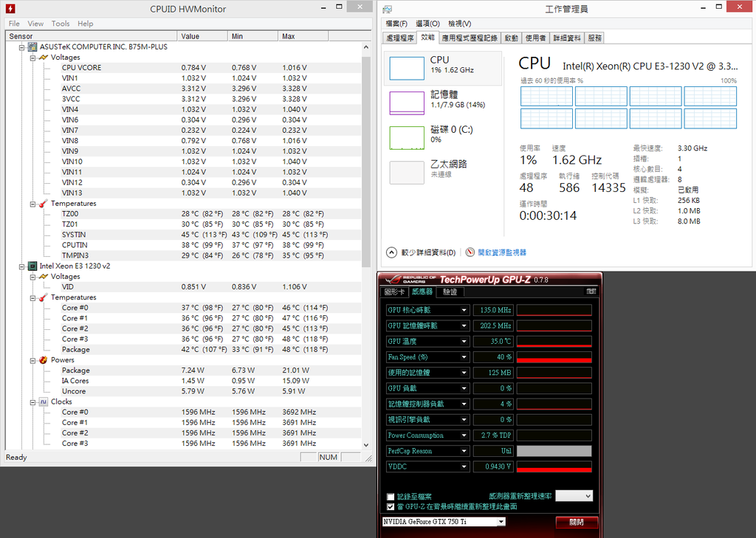Viewport: 756px width, 538px height.
Task: Open the View menu in HWMonitor
Action: (35, 24)
